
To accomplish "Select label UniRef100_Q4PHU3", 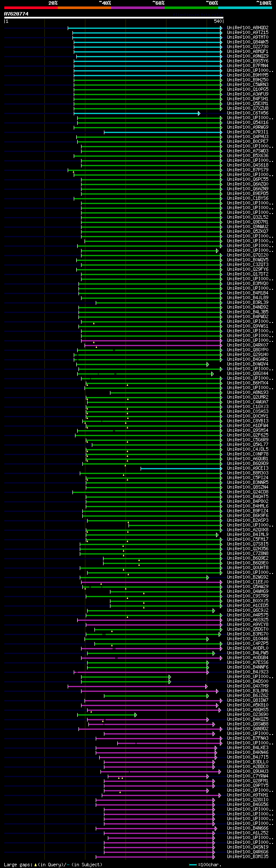I will tap(248, 137).
